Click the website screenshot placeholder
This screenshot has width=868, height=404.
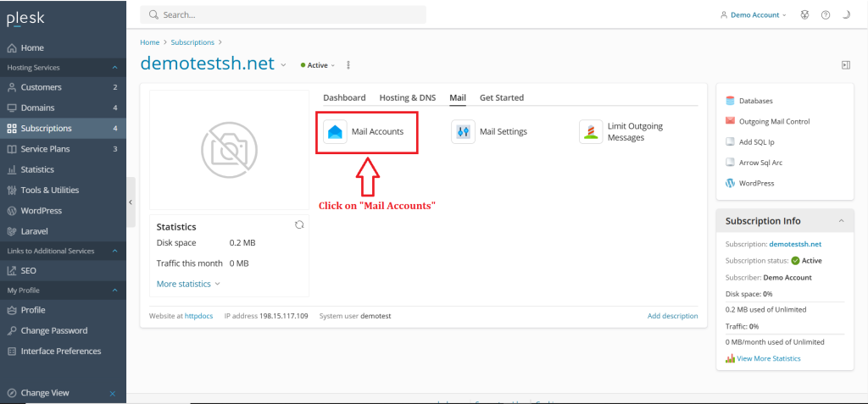(x=229, y=149)
